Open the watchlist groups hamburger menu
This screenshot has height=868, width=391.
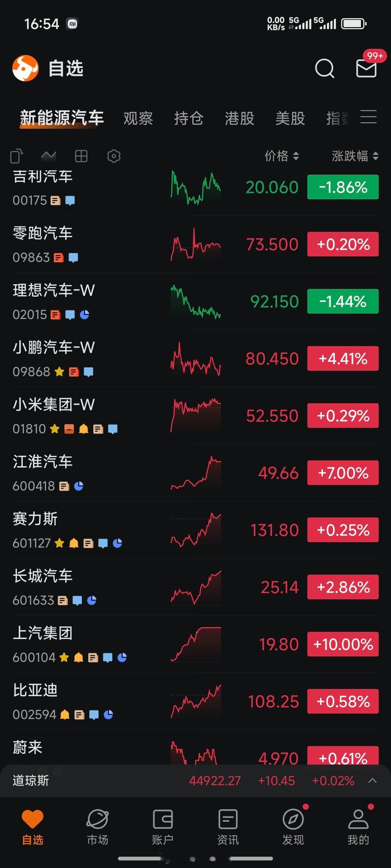click(369, 117)
